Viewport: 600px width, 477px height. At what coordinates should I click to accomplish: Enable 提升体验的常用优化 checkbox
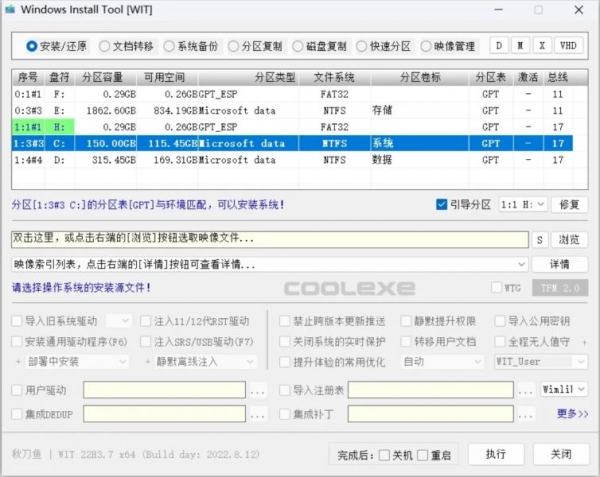point(284,361)
